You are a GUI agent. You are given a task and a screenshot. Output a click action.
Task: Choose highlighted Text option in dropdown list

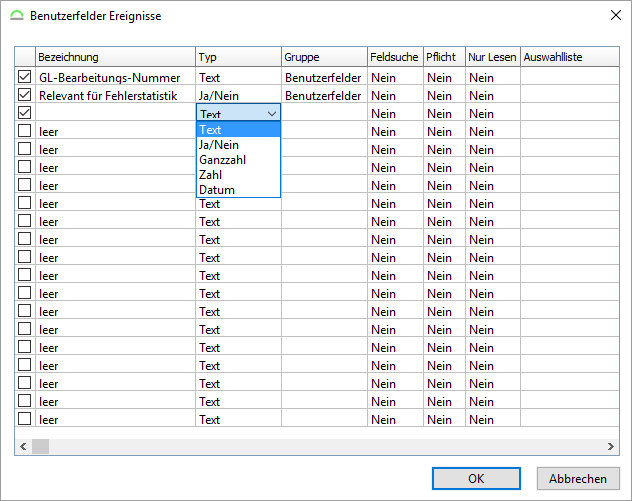click(238, 130)
